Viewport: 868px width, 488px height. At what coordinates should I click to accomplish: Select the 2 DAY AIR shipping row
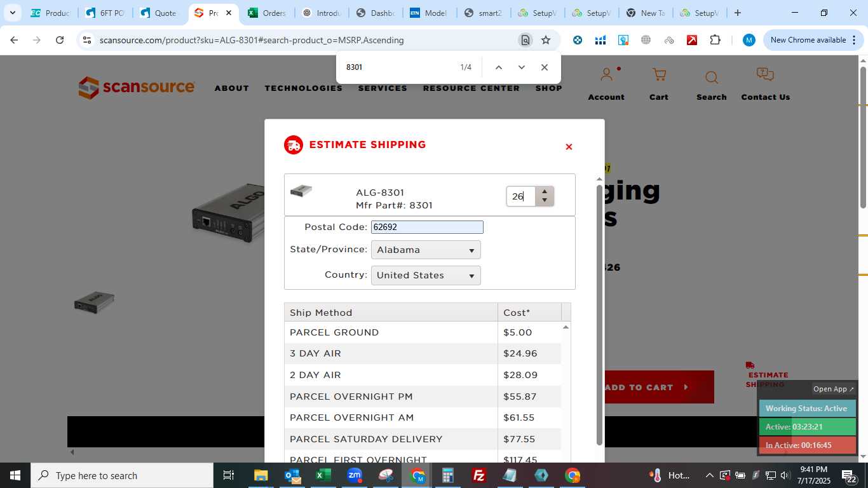tap(423, 375)
